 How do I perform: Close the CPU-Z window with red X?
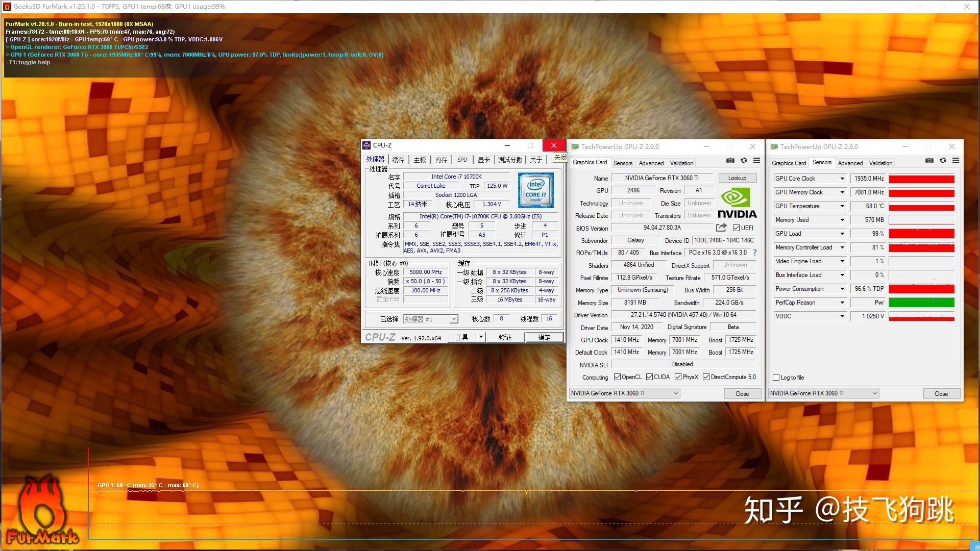554,145
